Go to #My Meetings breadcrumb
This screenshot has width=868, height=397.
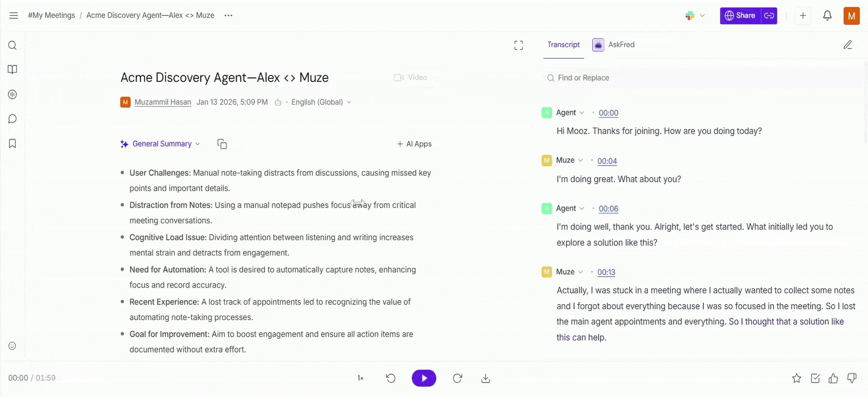52,15
